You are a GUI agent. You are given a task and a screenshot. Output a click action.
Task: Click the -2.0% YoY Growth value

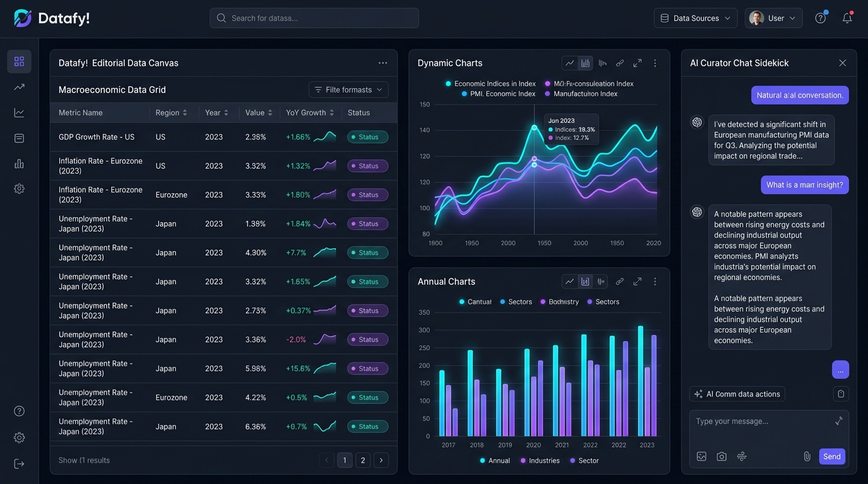click(296, 340)
